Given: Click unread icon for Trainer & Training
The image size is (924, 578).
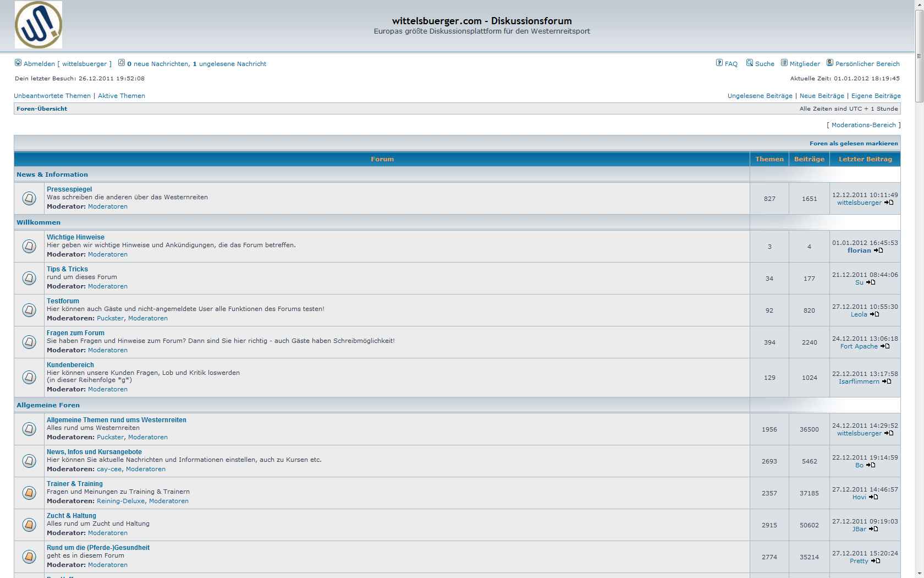Looking at the screenshot, I should (x=29, y=493).
